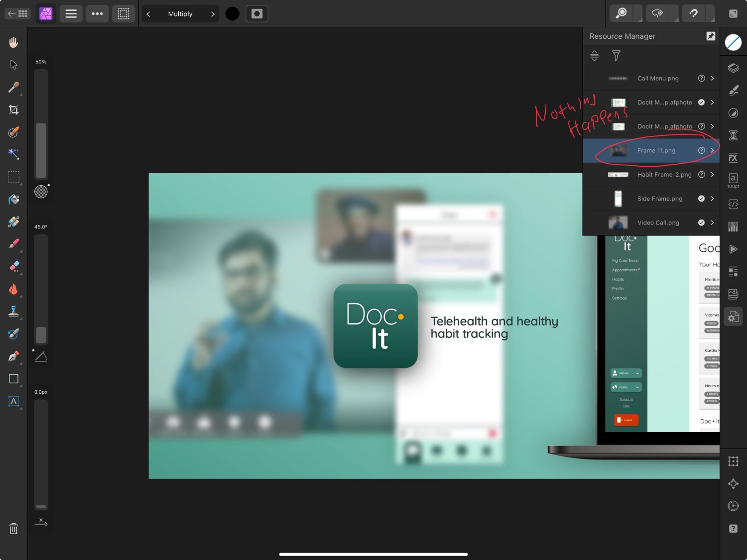Adjust the 50% opacity slider
The width and height of the screenshot is (747, 560).
pyautogui.click(x=41, y=124)
